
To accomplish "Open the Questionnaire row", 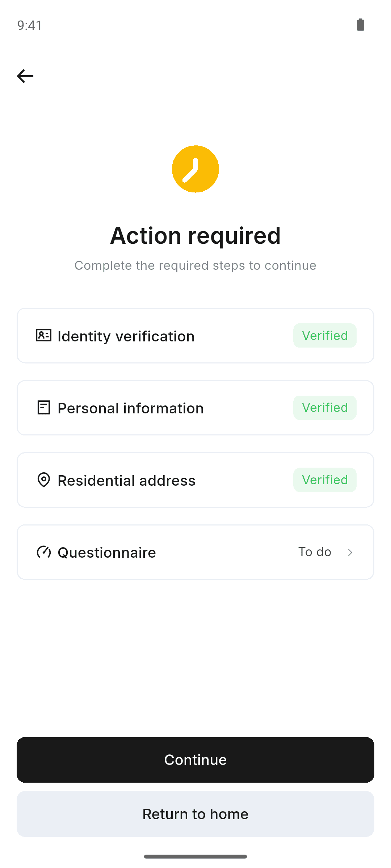I will coord(195,552).
